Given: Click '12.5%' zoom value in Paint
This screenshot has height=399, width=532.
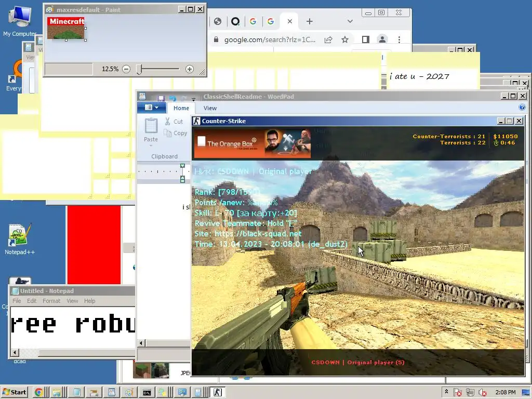Looking at the screenshot, I should (x=110, y=69).
